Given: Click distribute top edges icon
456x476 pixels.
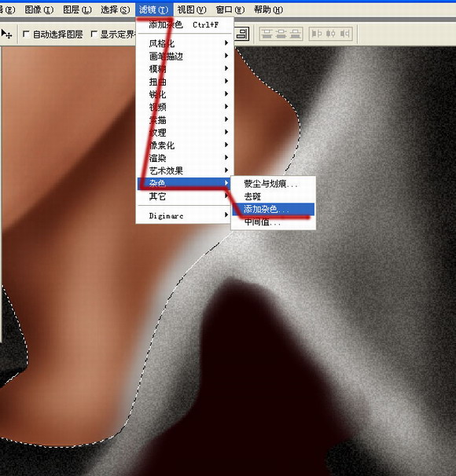Looking at the screenshot, I should click(x=267, y=34).
